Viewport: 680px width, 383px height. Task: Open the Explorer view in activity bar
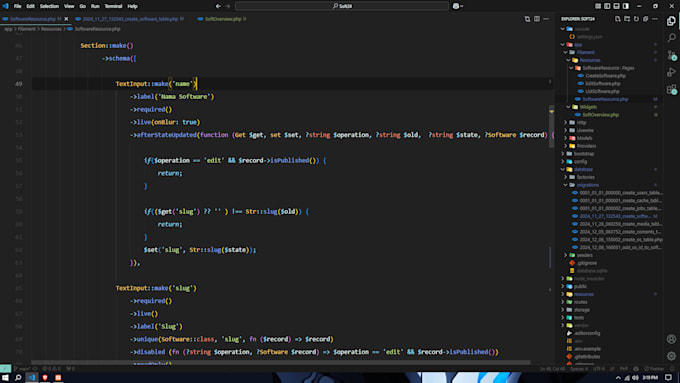[x=671, y=21]
